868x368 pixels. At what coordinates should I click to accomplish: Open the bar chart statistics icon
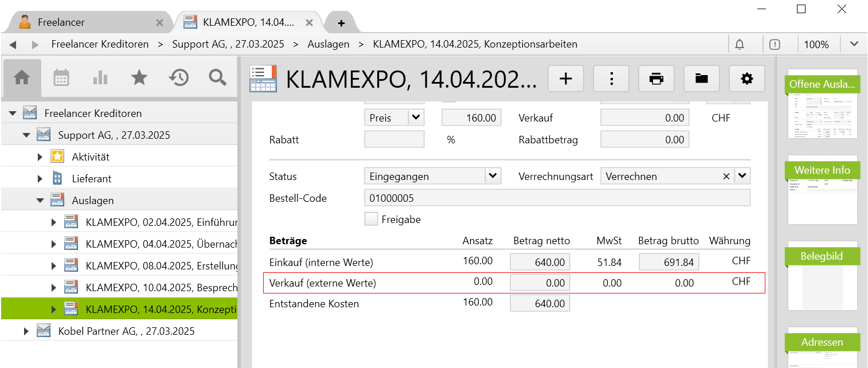(x=100, y=78)
